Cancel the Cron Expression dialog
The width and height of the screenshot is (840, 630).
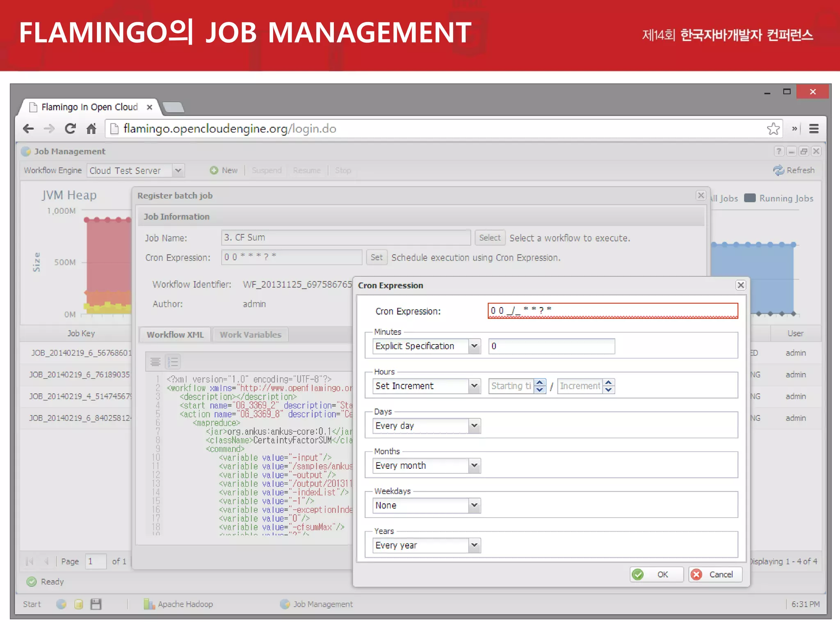715,574
